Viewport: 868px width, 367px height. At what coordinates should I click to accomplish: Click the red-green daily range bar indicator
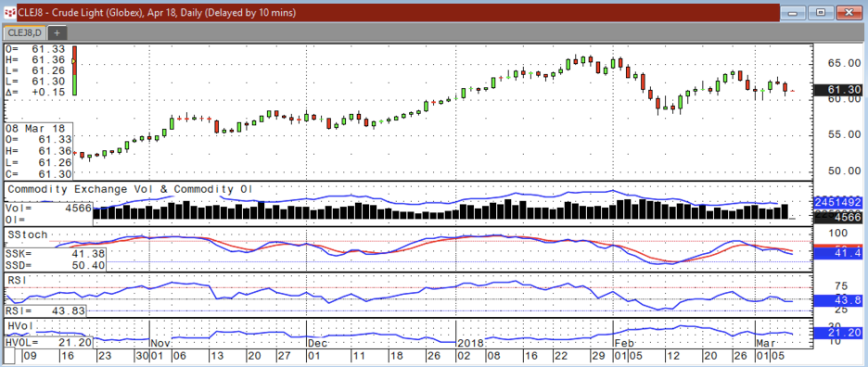(74, 70)
